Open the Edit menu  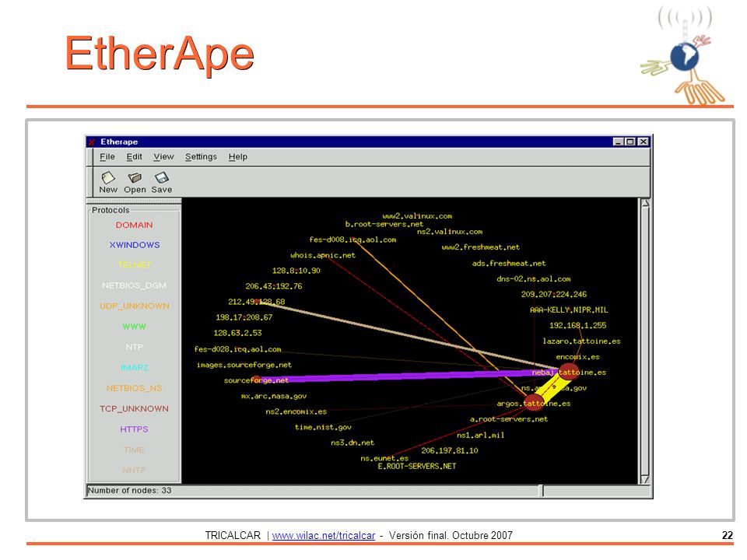[135, 156]
